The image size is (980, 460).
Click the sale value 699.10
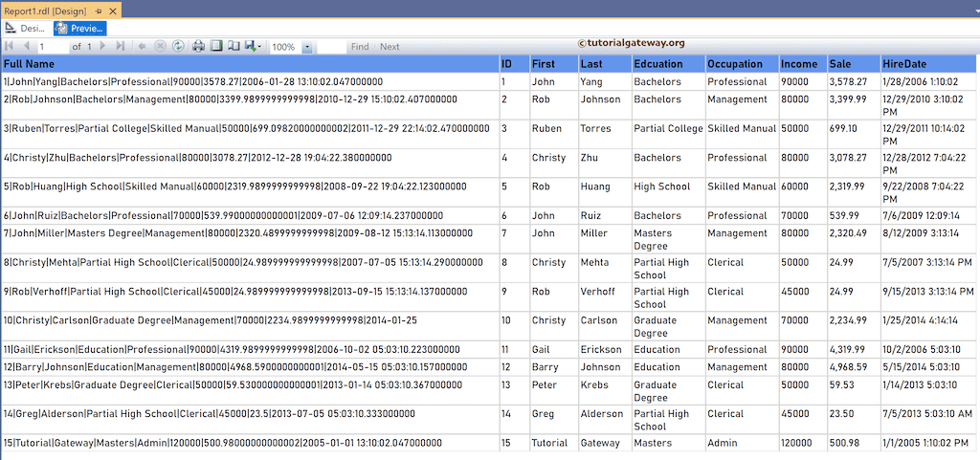pos(855,134)
